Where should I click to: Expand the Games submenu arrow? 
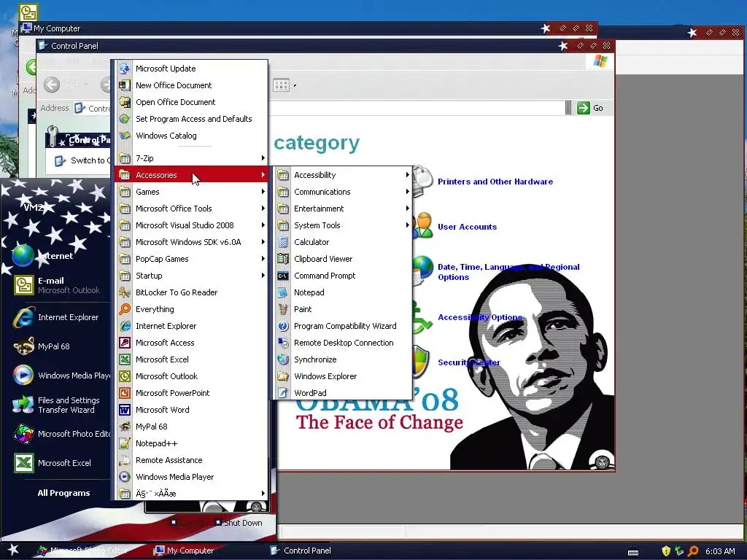click(263, 192)
